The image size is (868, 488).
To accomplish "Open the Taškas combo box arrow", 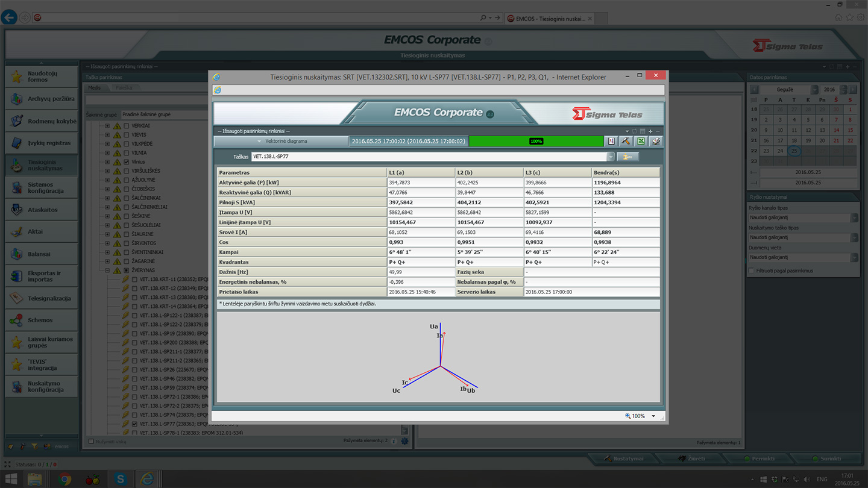I will (x=611, y=157).
